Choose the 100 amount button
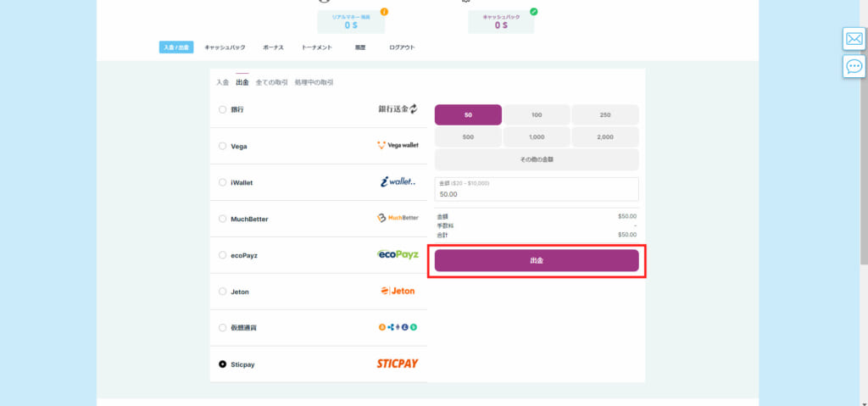The image size is (868, 406). pos(537,114)
